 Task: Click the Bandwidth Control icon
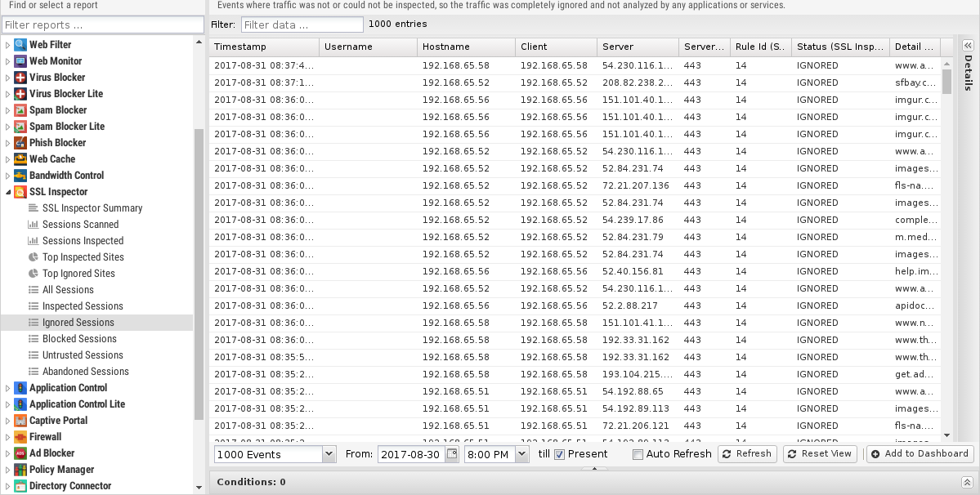pos(20,176)
